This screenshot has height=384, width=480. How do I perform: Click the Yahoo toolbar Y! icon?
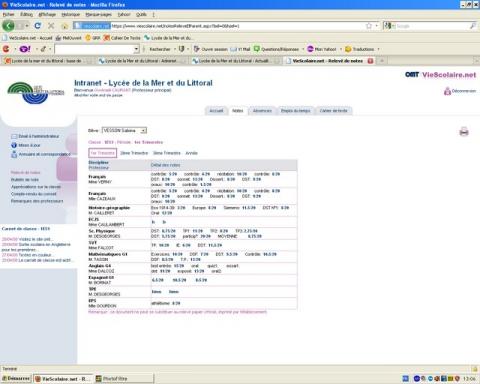[25, 49]
